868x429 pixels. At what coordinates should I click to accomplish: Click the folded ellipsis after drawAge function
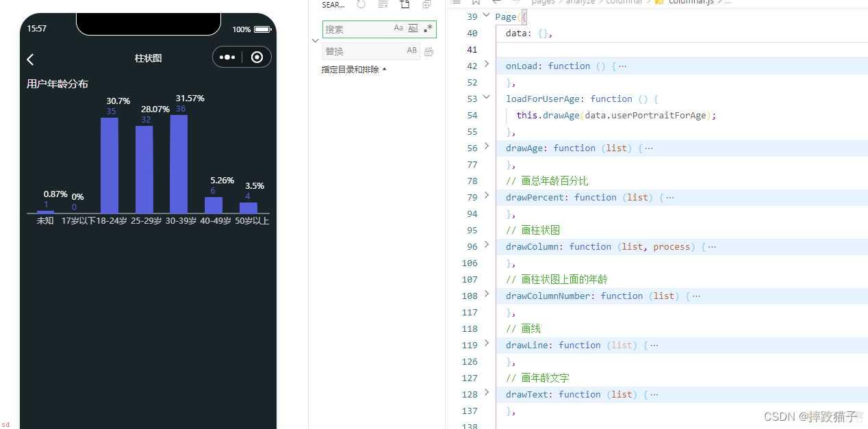[649, 148]
